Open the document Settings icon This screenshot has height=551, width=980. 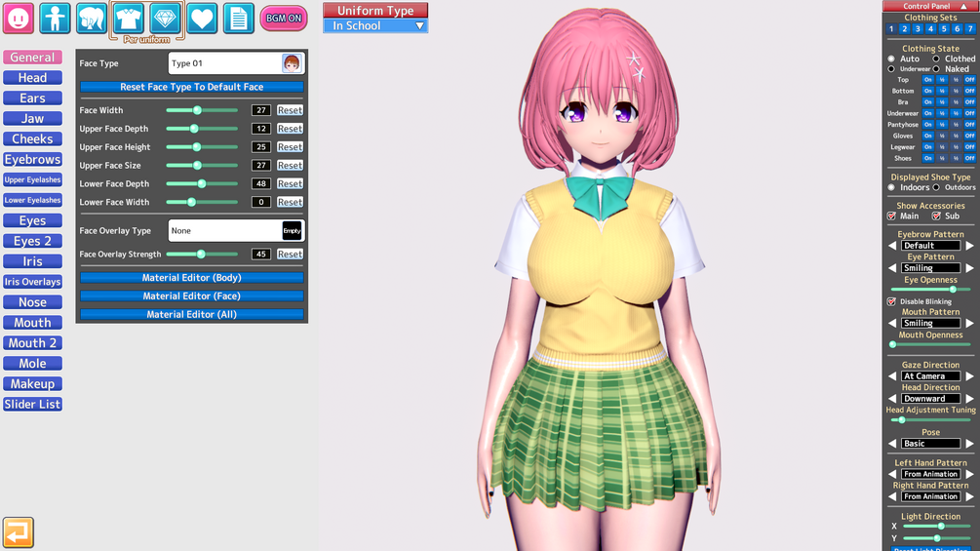(239, 19)
